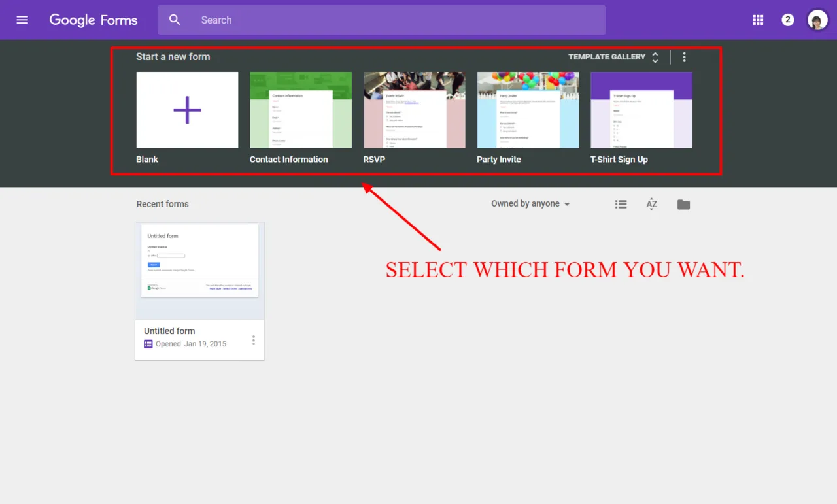Switch to list view
The width and height of the screenshot is (837, 504).
click(621, 205)
